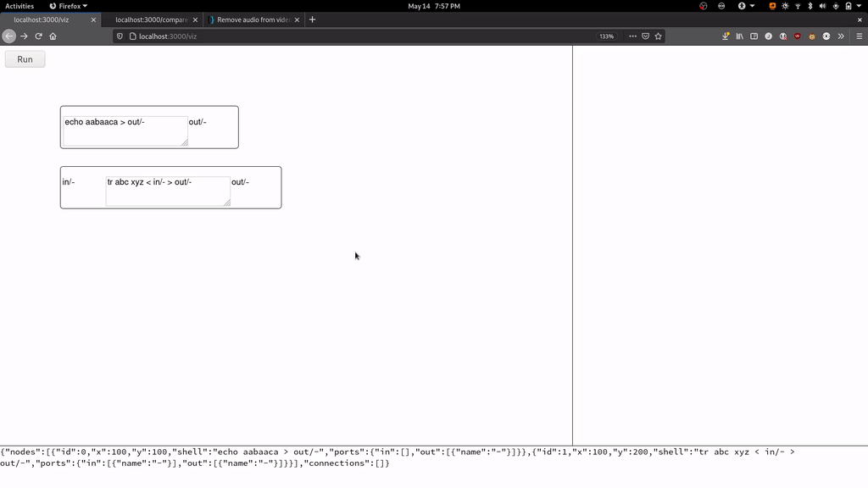868x488 pixels.
Task: Click the echo aabaaca command textarea
Action: point(125,130)
